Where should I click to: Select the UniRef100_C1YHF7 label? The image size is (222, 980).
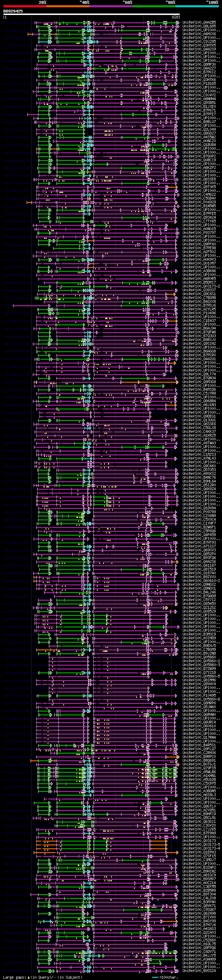click(x=199, y=524)
